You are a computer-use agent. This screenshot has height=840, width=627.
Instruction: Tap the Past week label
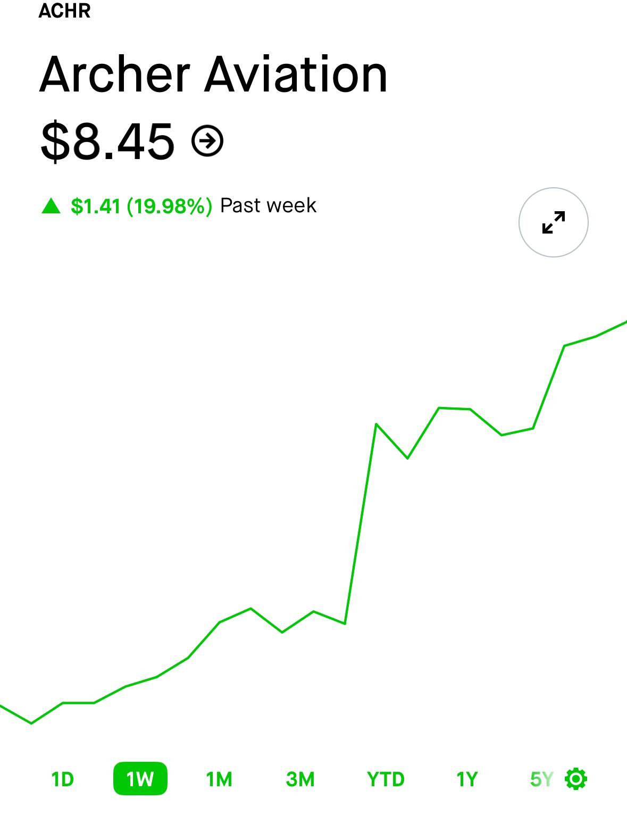pos(268,205)
